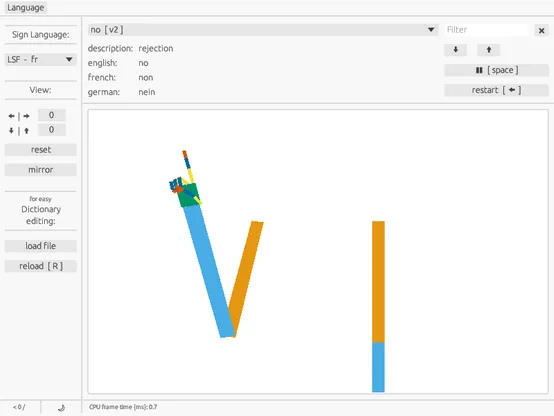This screenshot has height=416, width=554.
Task: Click the 'View:' label
Action: [40, 90]
